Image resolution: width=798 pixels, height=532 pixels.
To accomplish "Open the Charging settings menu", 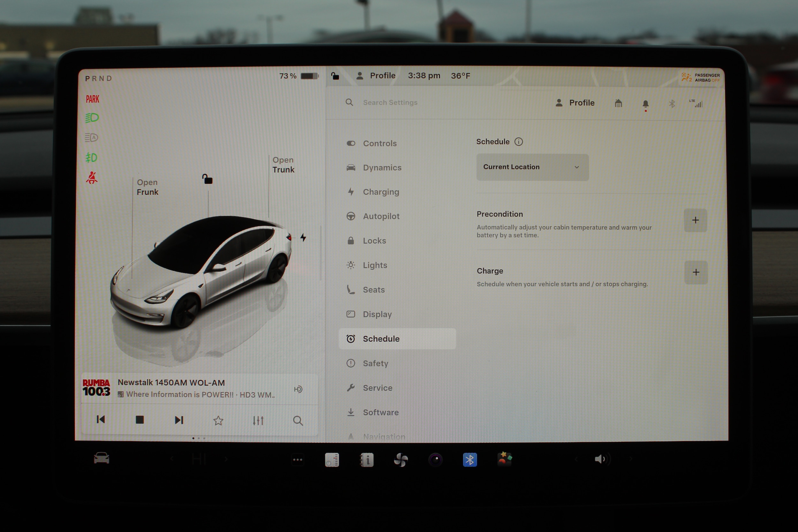I will click(381, 192).
